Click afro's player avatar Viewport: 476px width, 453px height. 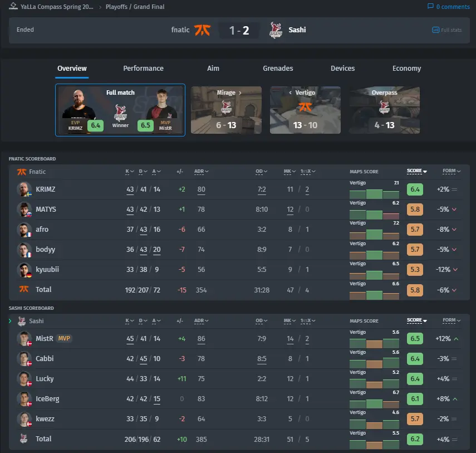click(24, 229)
